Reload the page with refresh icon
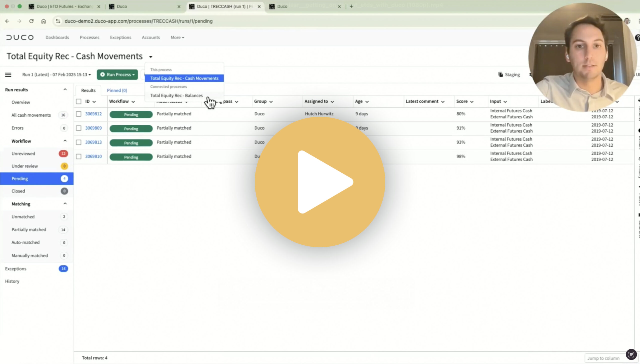The image size is (640, 364). coord(31,21)
